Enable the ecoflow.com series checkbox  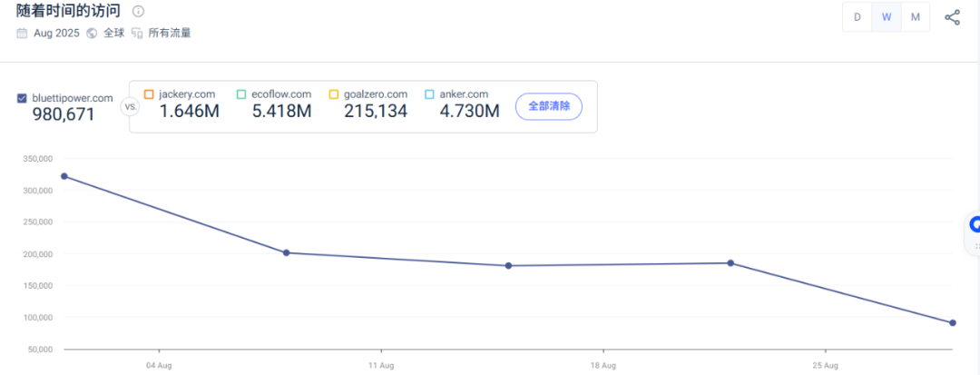coord(241,94)
